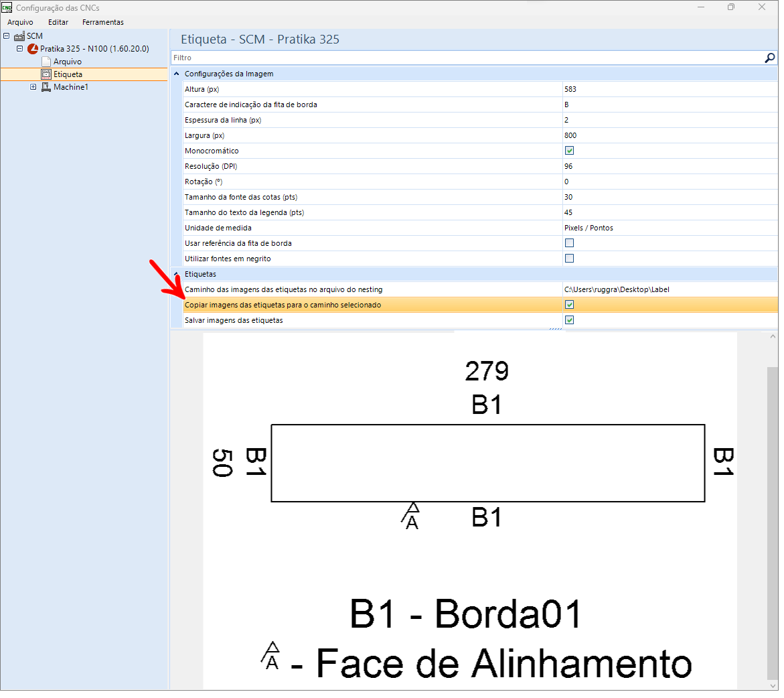Image resolution: width=784 pixels, height=698 pixels.
Task: Click Tamanho do texto da legenda label
Action: [x=246, y=214]
